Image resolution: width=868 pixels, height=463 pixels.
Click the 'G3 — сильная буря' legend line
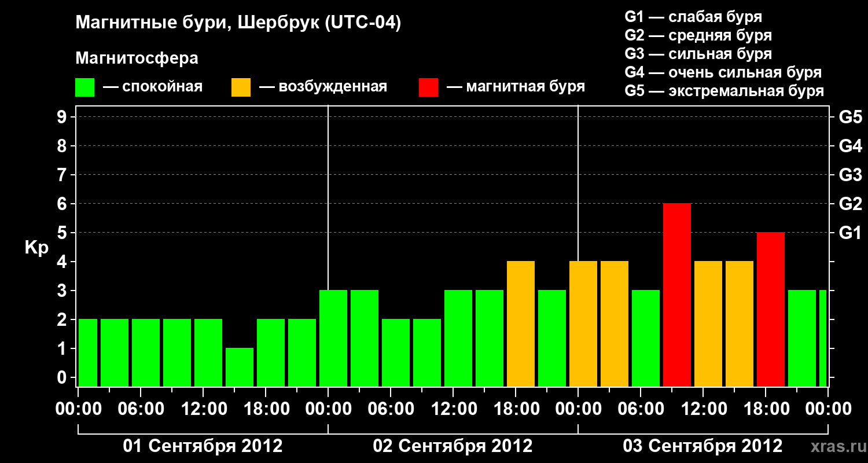point(698,54)
